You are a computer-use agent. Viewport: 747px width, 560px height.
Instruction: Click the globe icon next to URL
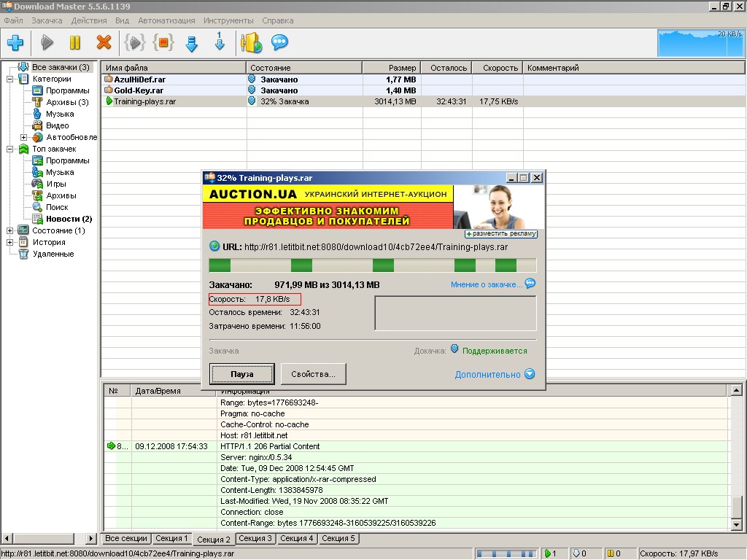click(x=214, y=246)
